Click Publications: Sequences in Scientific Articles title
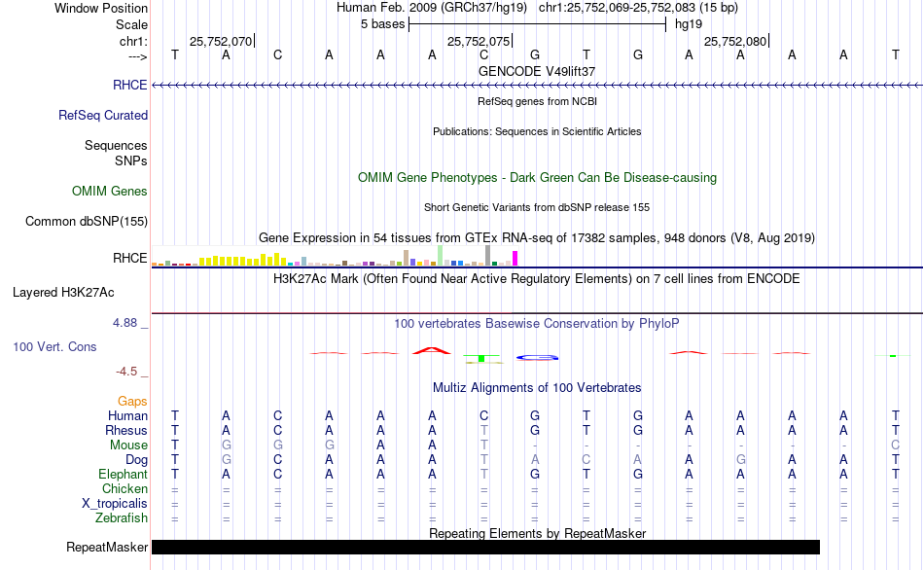This screenshot has width=924, height=570. [537, 131]
